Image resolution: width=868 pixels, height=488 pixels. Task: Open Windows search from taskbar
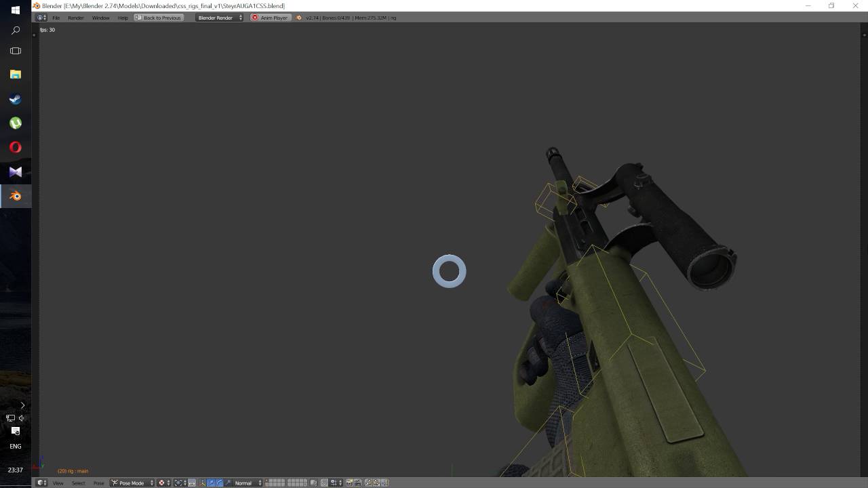(x=16, y=30)
